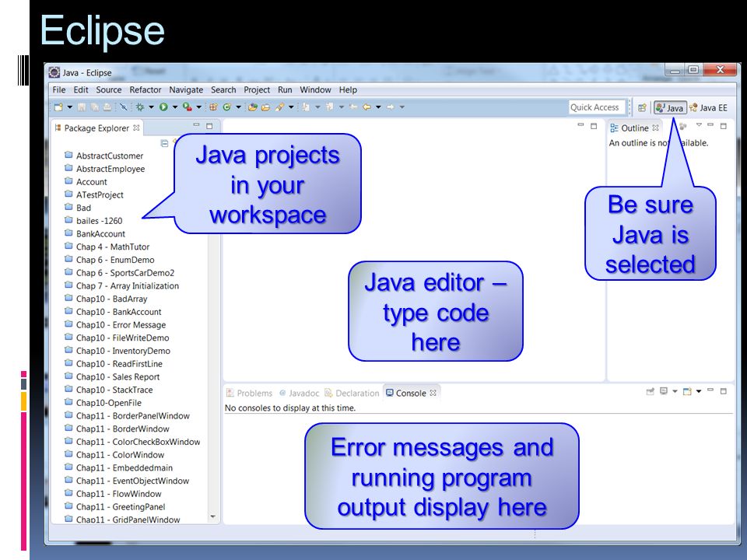
Task: Click the Open Task folder icon
Action: 265,107
